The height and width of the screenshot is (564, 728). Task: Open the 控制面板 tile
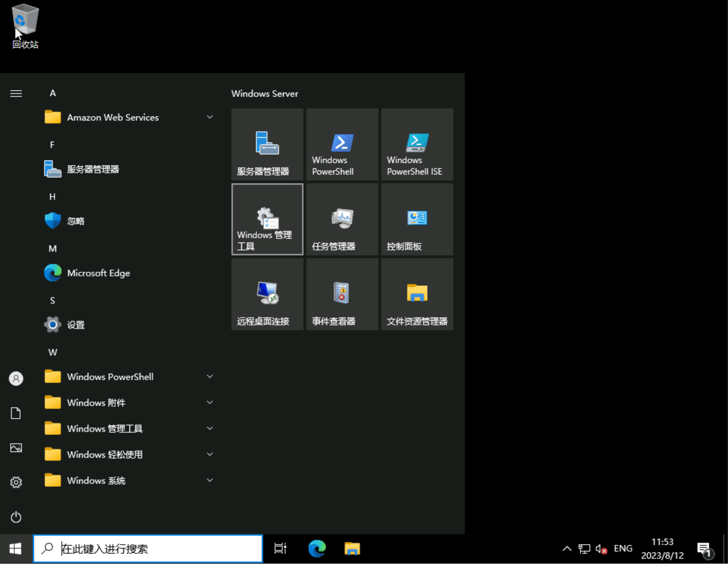pyautogui.click(x=416, y=219)
